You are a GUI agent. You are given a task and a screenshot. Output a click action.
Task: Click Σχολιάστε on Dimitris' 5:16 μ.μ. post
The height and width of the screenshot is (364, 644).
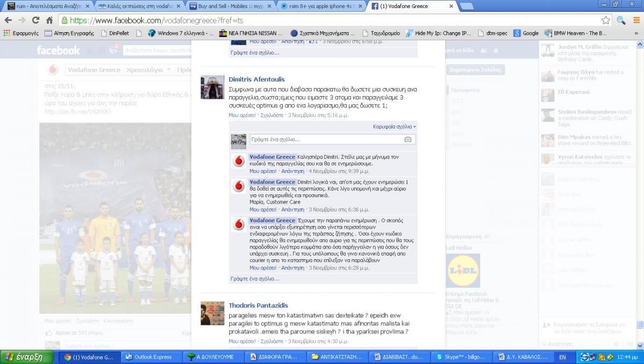coord(272,115)
